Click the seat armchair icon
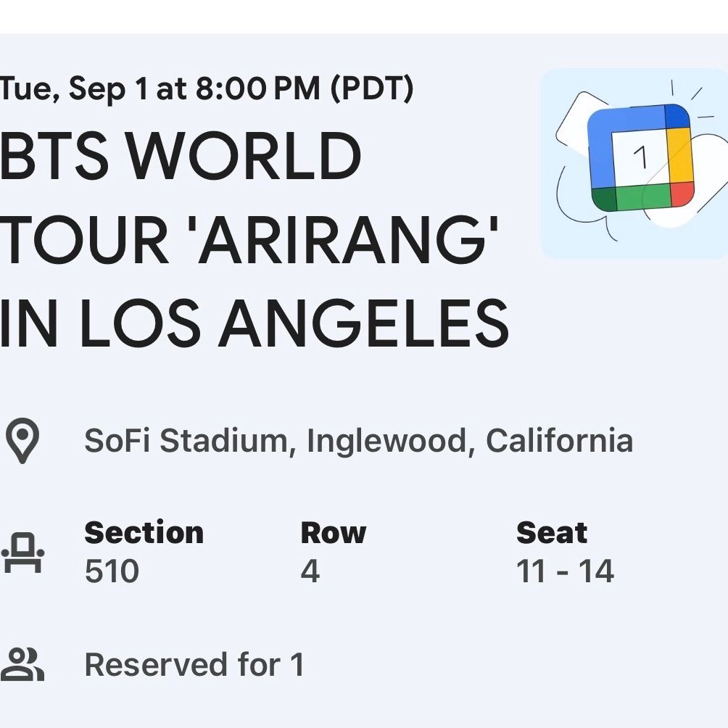Viewport: 728px width, 728px height. [x=22, y=553]
